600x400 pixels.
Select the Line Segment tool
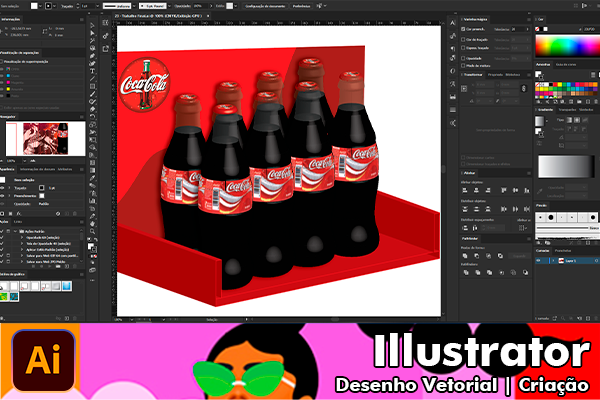pos(92,79)
